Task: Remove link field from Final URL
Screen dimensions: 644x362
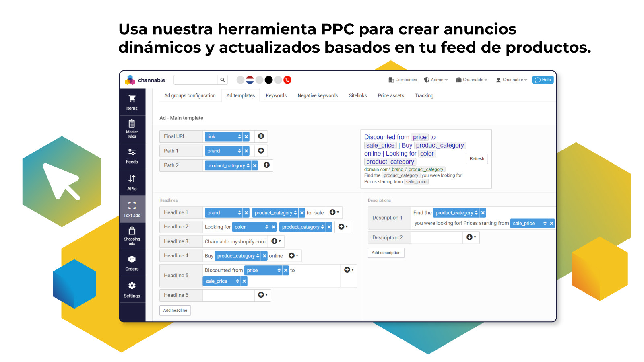Action: [246, 137]
